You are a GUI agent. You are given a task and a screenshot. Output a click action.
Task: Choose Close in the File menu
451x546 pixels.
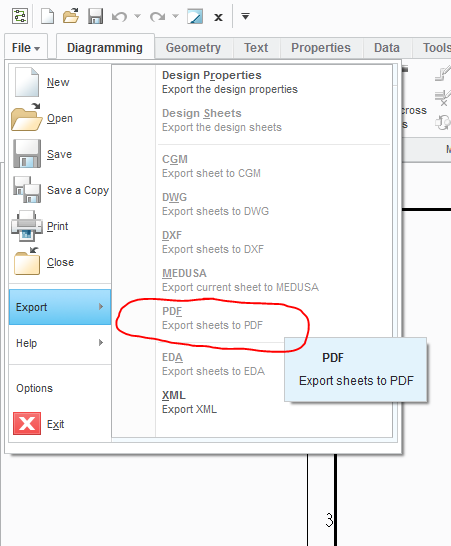click(x=60, y=262)
